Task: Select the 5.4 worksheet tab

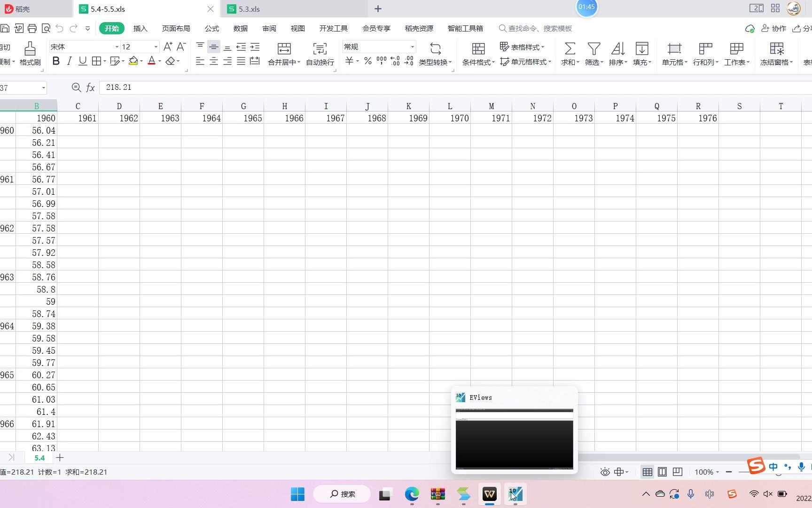Action: (39, 458)
